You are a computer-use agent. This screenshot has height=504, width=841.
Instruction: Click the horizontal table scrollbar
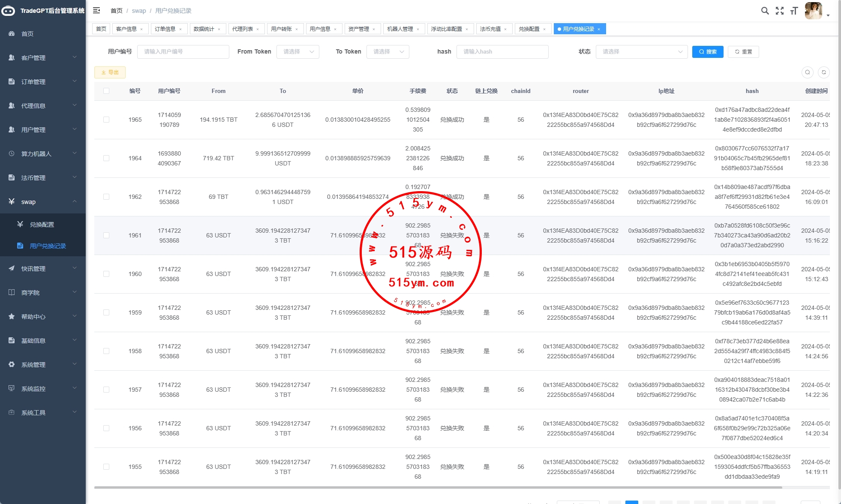437,487
